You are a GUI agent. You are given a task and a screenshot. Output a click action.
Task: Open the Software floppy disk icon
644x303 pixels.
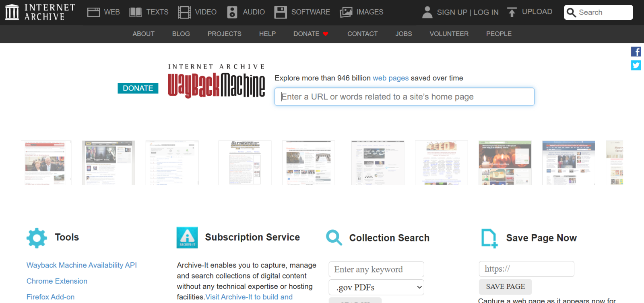point(281,12)
